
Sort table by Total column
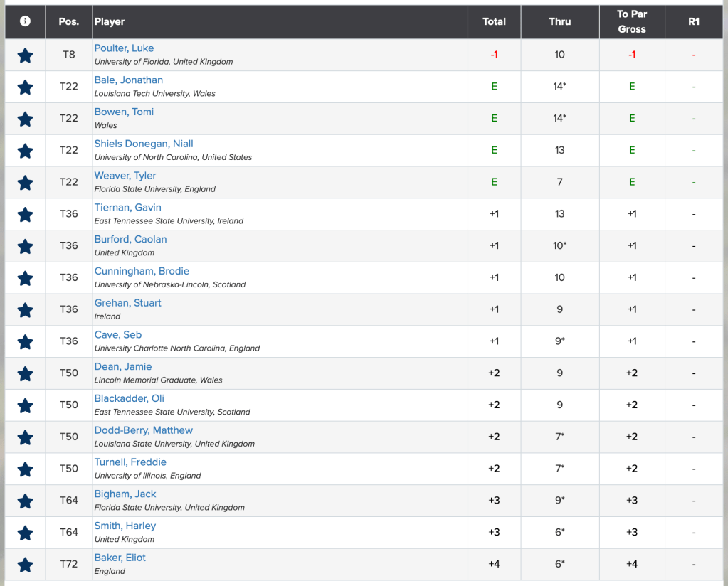pyautogui.click(x=494, y=21)
